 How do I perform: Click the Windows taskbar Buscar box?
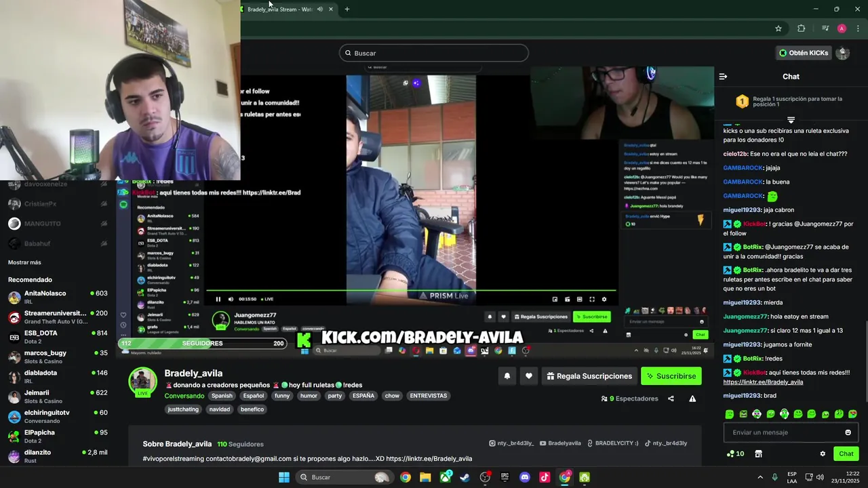coord(346,477)
